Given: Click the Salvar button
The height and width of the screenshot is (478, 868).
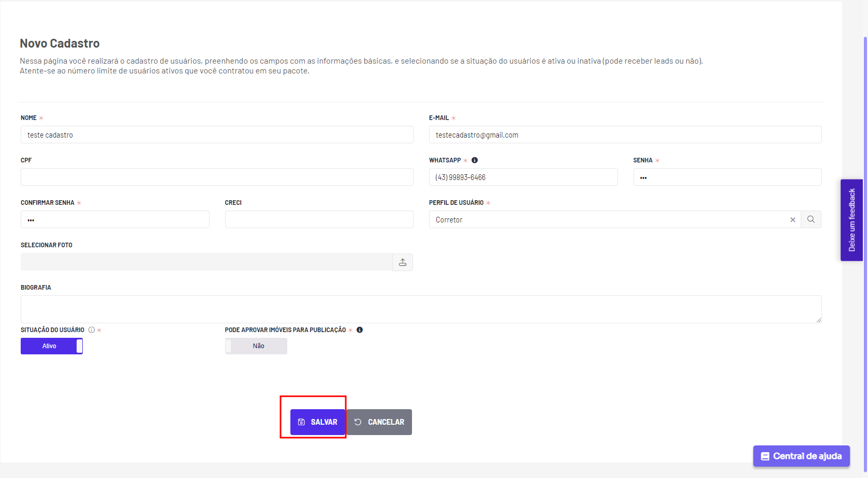Looking at the screenshot, I should tap(318, 422).
